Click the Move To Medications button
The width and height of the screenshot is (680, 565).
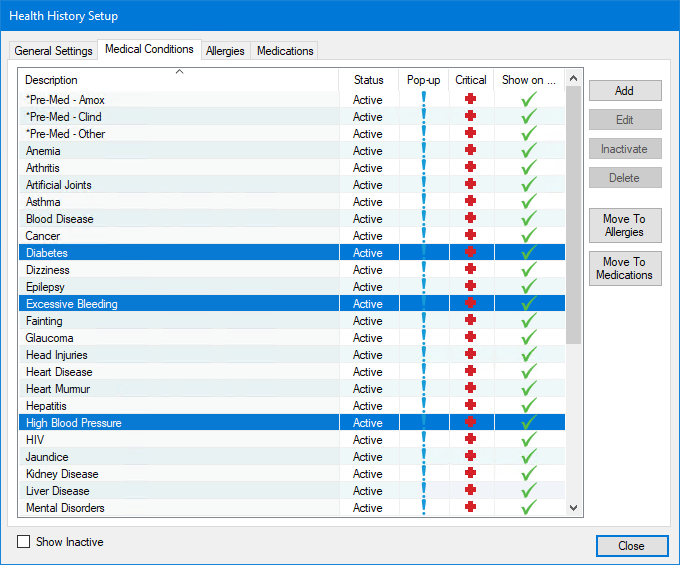[x=624, y=269]
